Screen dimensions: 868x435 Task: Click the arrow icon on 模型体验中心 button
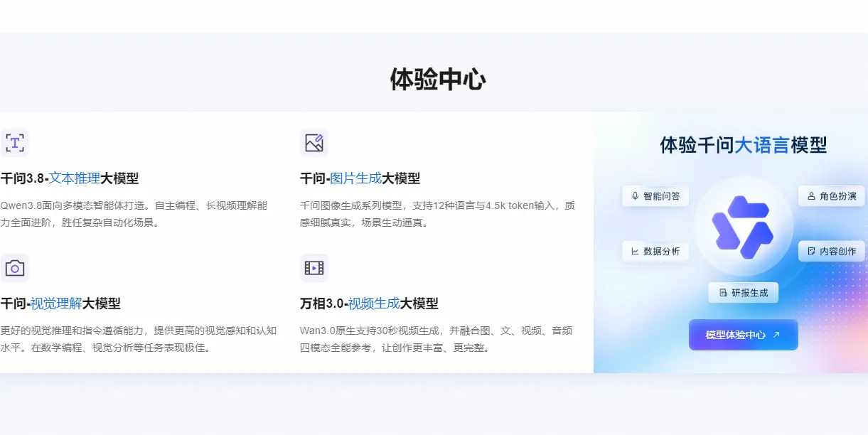pyautogui.click(x=776, y=335)
